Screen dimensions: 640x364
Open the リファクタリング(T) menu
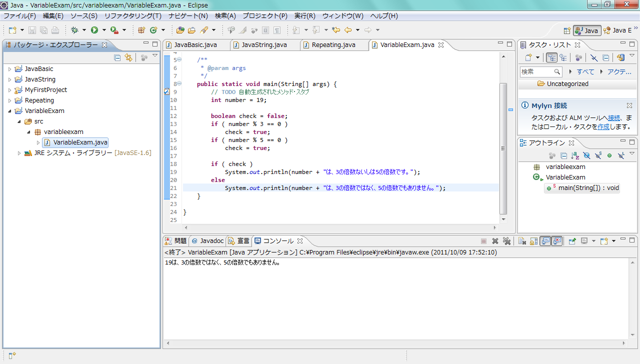(132, 16)
